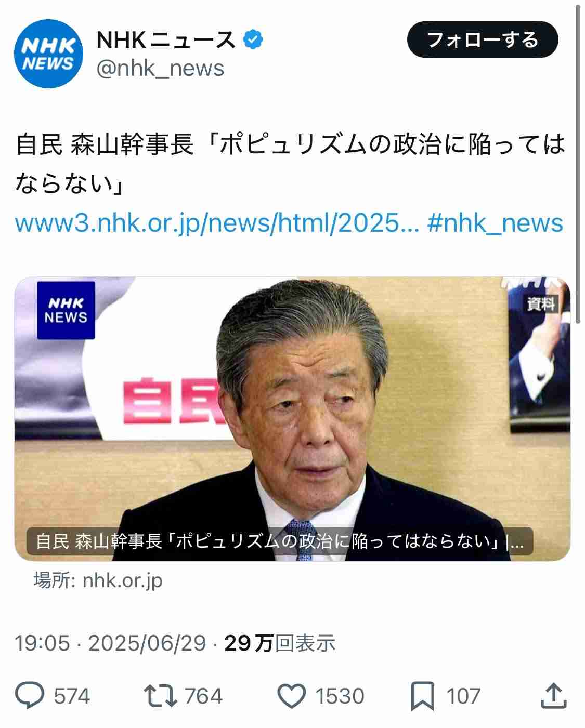Bookmark this post
Screen dimensions: 585x728
(x=423, y=696)
